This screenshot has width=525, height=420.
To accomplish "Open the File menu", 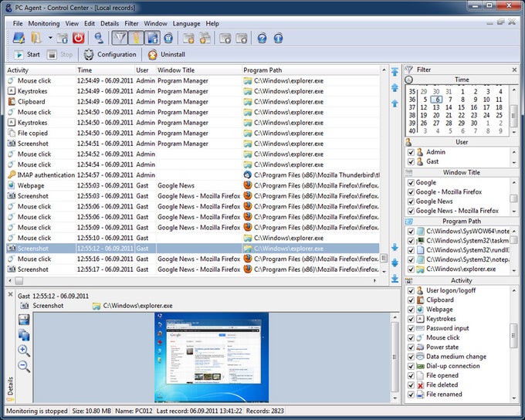I will 18,24.
